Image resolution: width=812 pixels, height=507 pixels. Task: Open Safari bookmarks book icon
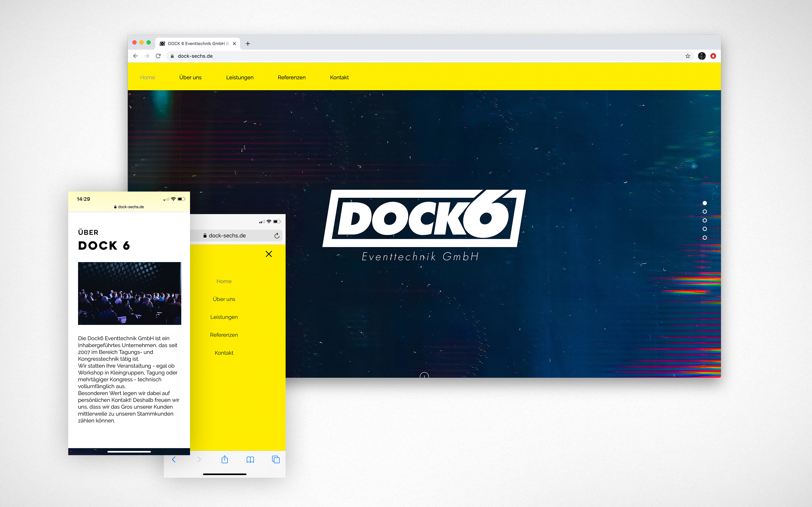pyautogui.click(x=250, y=459)
